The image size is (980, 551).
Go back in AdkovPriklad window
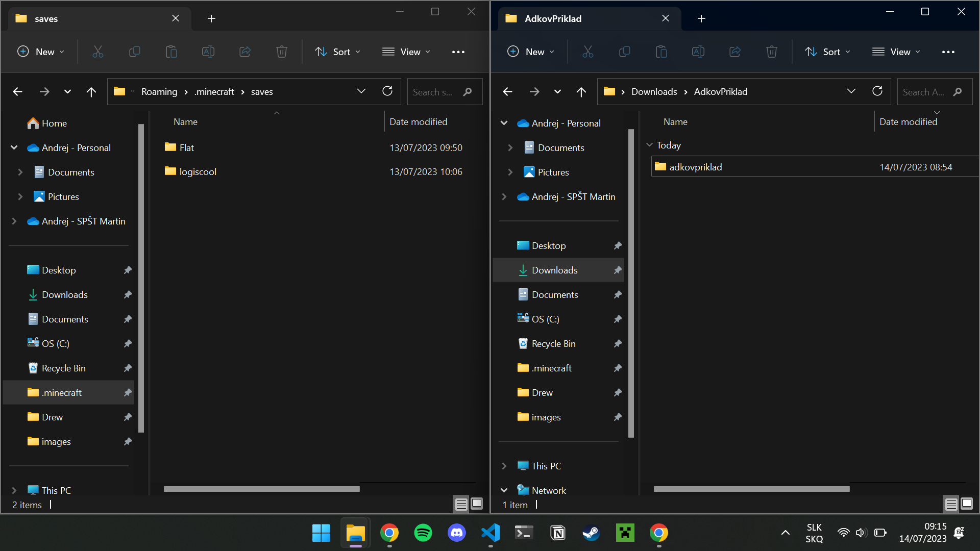click(507, 92)
